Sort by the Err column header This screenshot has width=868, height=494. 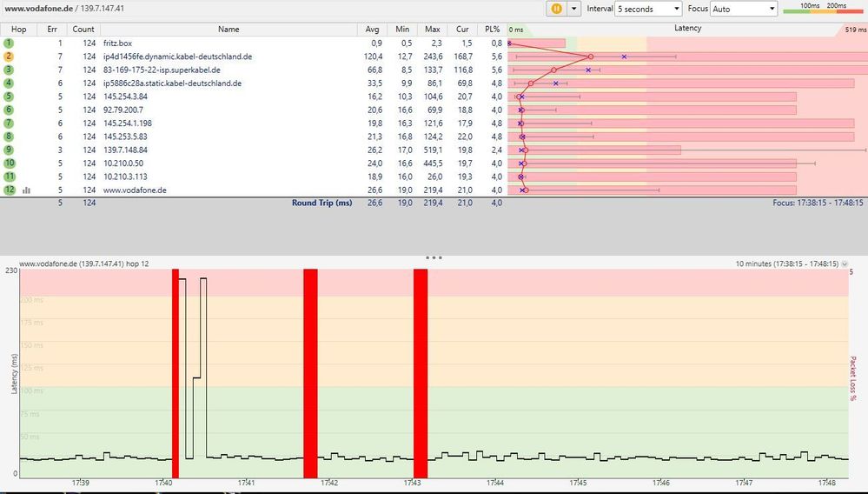52,30
